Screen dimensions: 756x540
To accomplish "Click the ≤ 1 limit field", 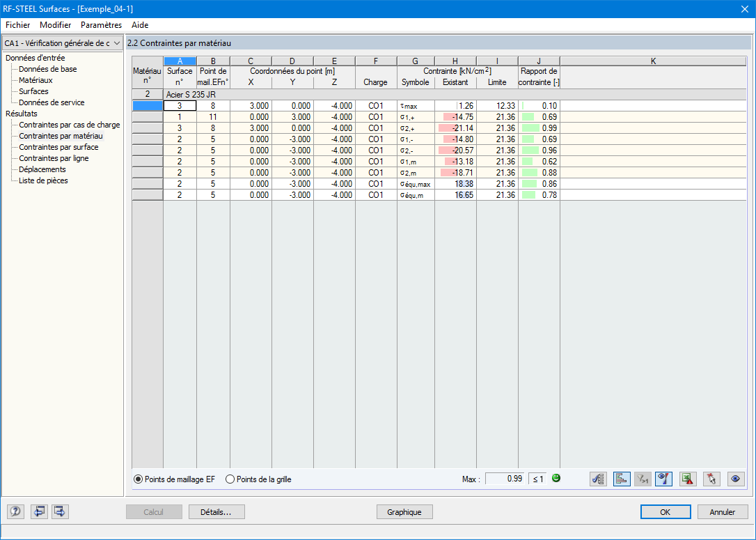I will click(x=537, y=479).
